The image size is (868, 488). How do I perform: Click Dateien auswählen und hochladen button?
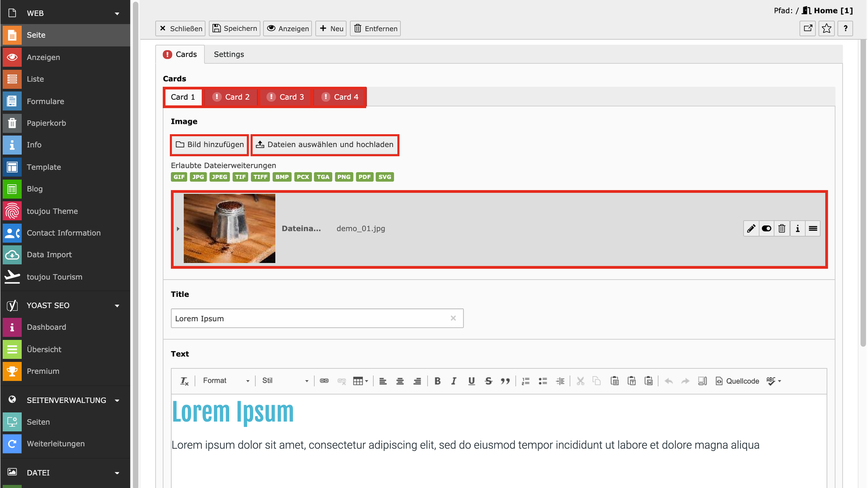coord(325,145)
